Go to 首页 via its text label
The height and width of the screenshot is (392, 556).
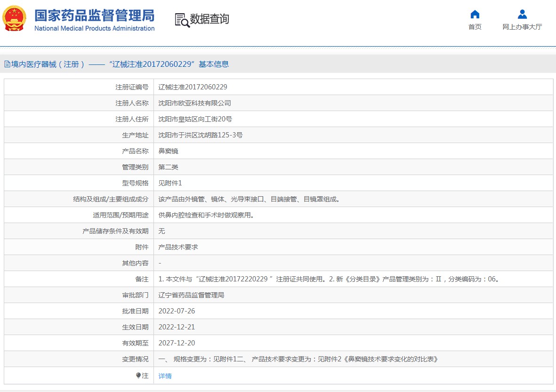point(475,27)
